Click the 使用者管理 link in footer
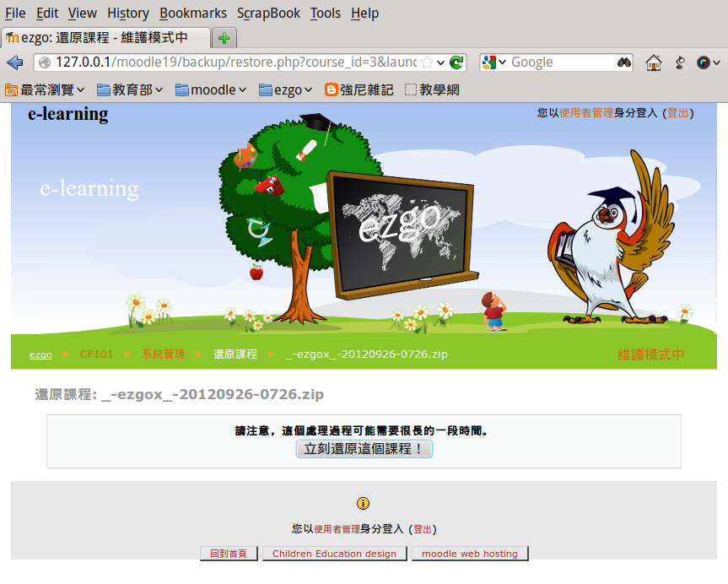Image resolution: width=728 pixels, height=584 pixels. [x=337, y=528]
